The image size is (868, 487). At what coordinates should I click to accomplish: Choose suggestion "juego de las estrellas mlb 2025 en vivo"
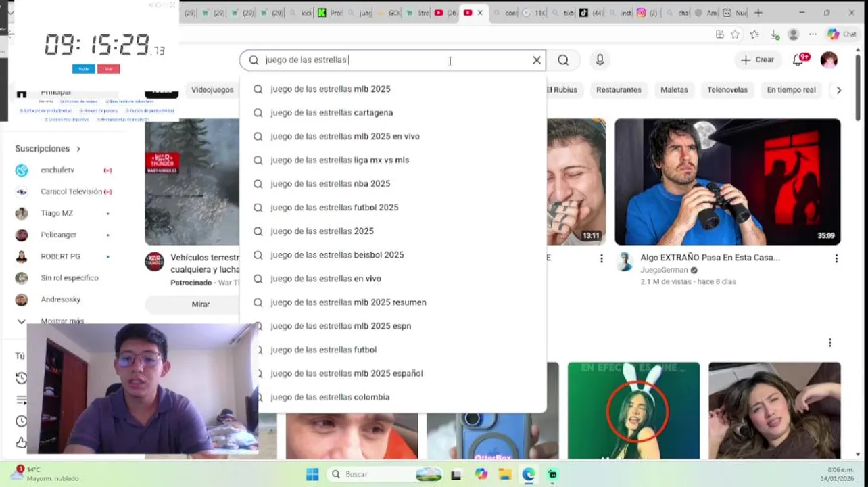pyautogui.click(x=392, y=137)
